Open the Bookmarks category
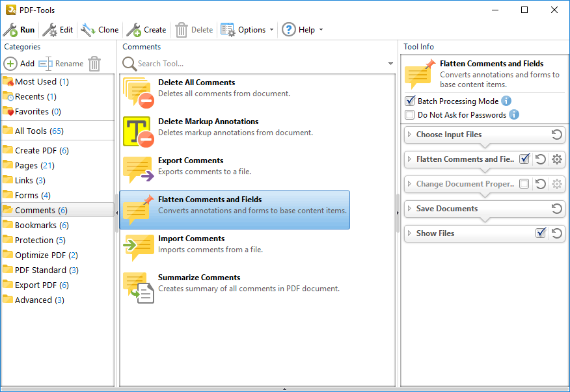This screenshot has height=392, width=570. (58, 225)
